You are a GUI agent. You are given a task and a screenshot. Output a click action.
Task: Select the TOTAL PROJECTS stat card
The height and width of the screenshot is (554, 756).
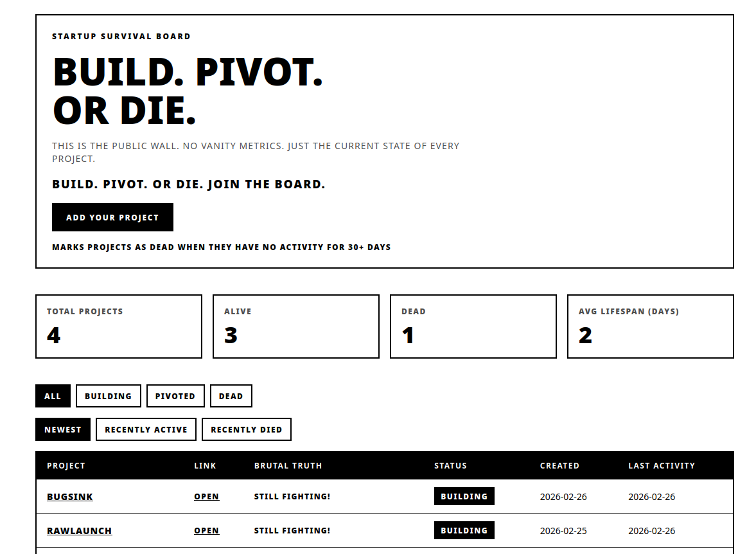pos(118,326)
